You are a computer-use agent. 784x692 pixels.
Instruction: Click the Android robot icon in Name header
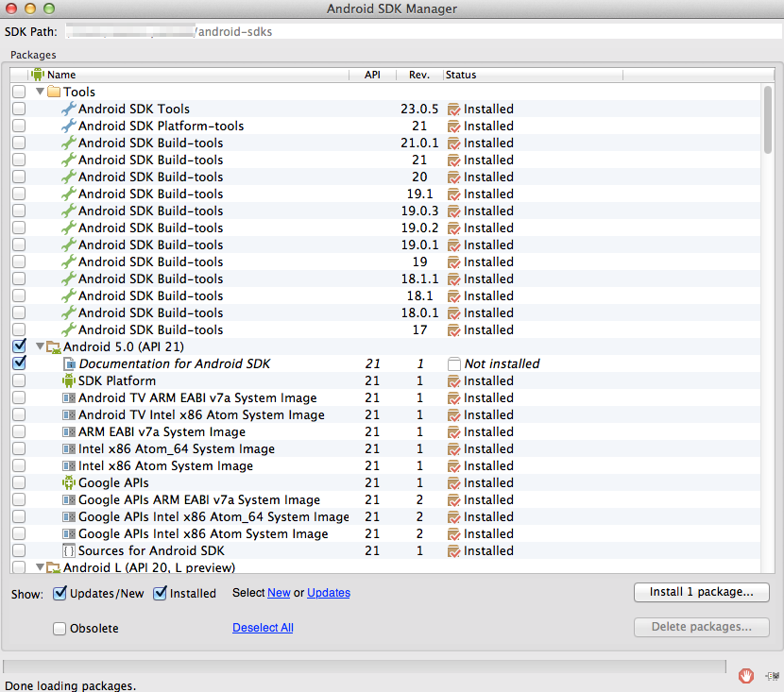38,75
